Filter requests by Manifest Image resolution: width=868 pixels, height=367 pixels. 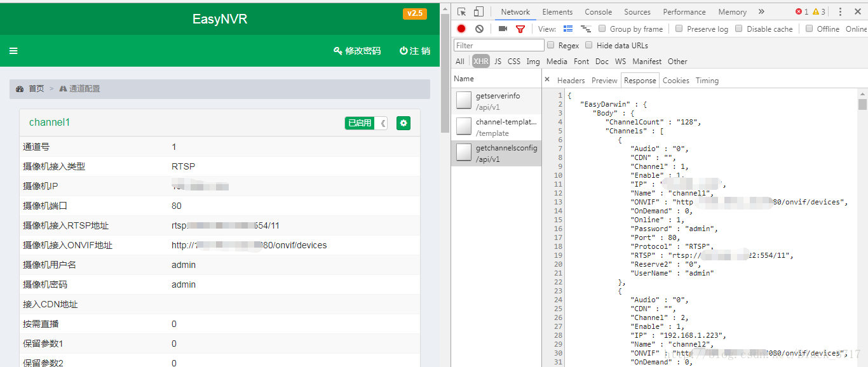coord(647,62)
